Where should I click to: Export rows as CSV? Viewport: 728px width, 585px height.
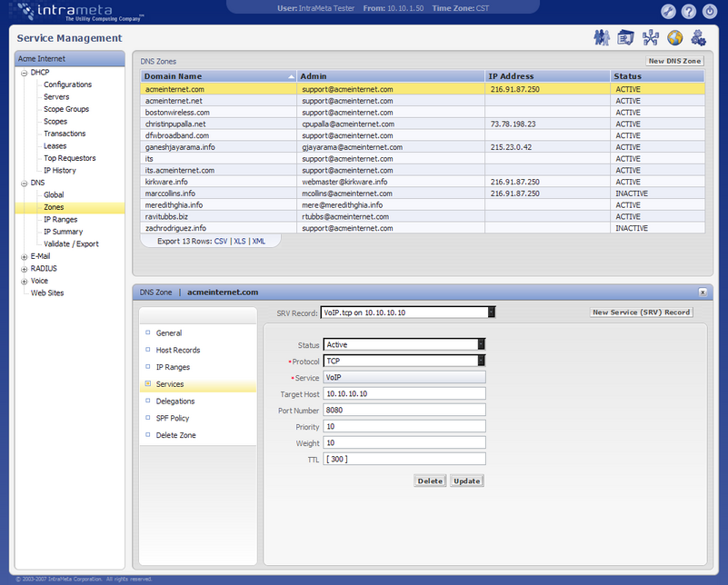point(221,242)
